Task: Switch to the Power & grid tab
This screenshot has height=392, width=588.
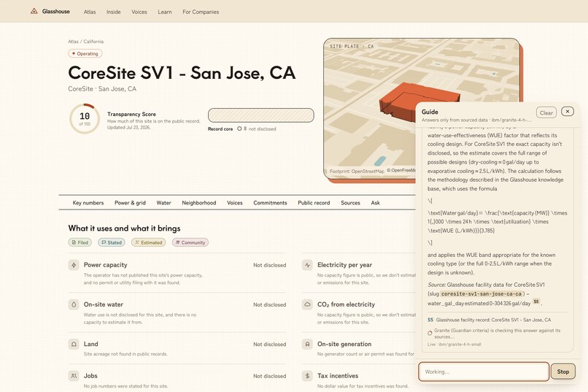Action: [x=130, y=202]
